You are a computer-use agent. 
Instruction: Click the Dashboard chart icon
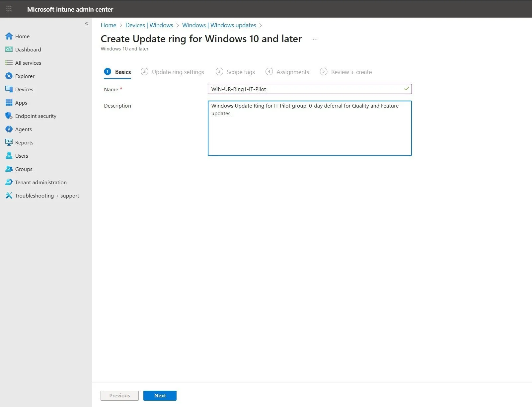point(9,49)
